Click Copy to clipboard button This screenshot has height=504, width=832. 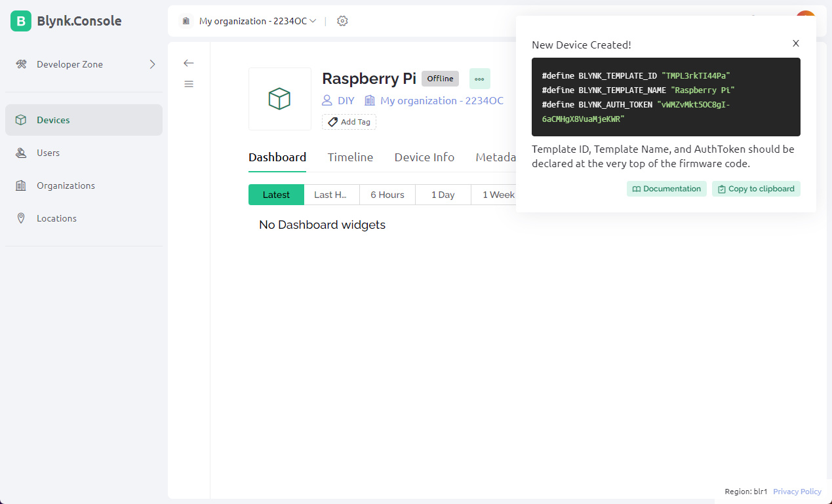(x=756, y=189)
